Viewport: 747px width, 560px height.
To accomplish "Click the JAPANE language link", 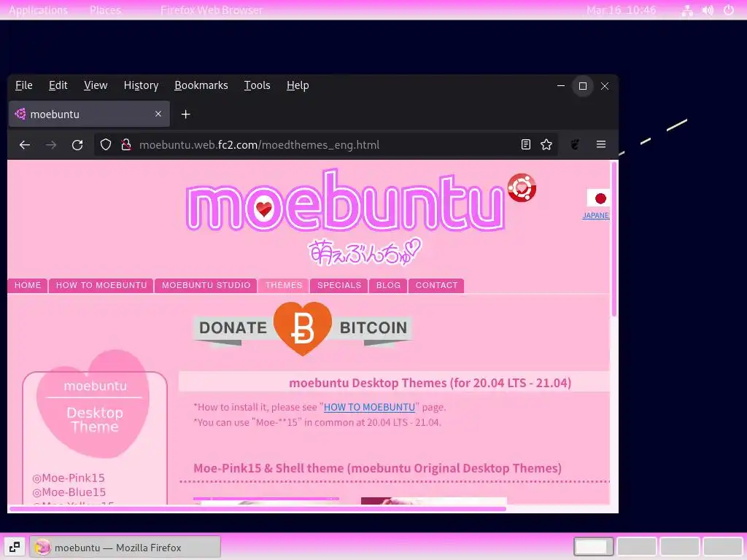I will tap(595, 215).
